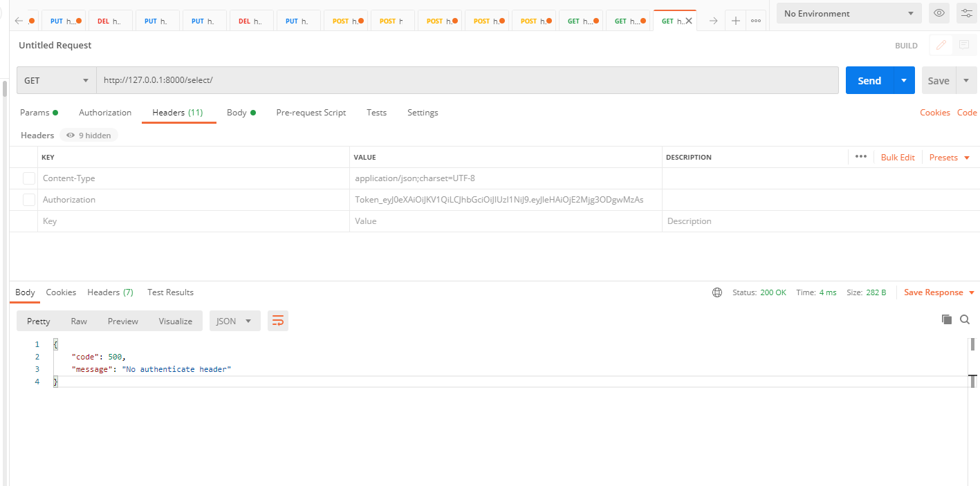Select Visualize response view
The height and width of the screenshot is (486, 980).
coord(176,321)
